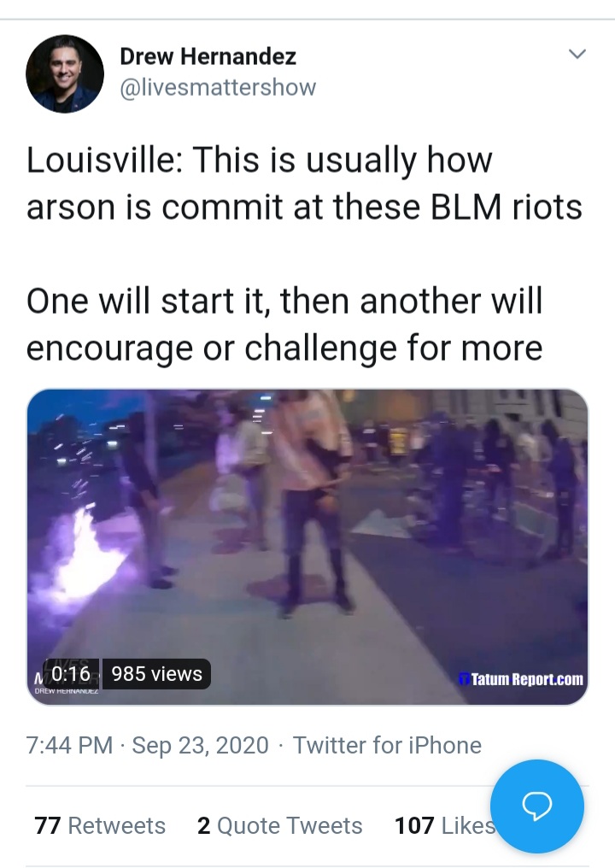Tap the blue floating reply bubble button
The height and width of the screenshot is (868, 615).
[x=537, y=806]
